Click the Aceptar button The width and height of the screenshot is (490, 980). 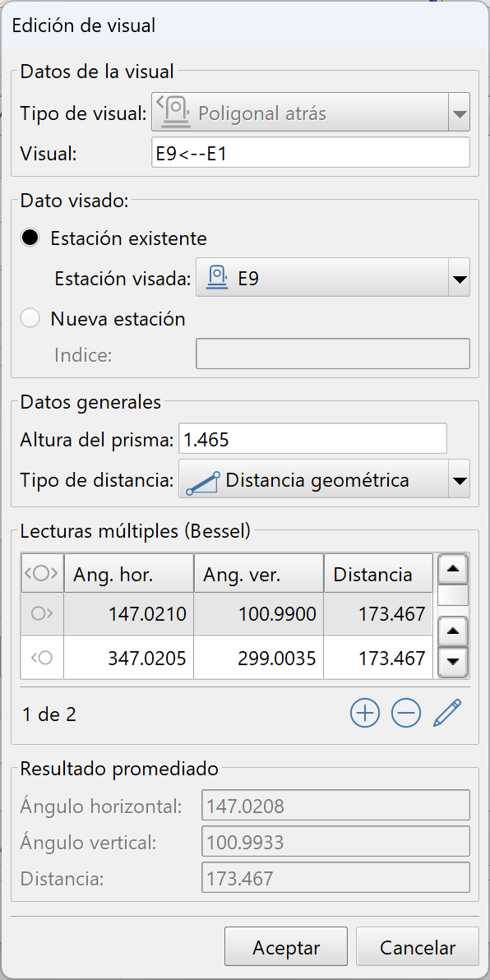pos(285,947)
